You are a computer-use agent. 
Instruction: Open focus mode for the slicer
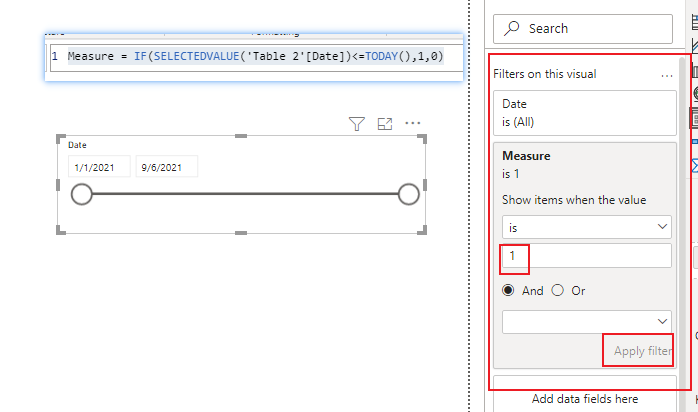[x=385, y=124]
